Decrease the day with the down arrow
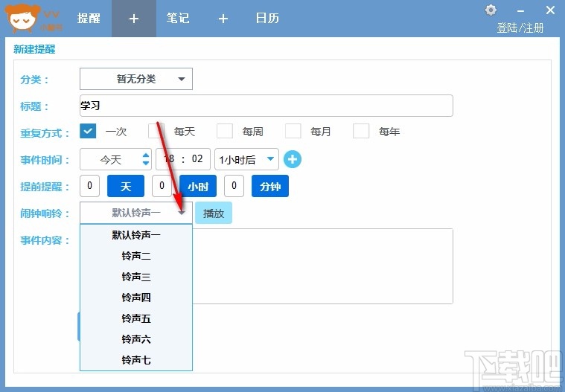 (146, 163)
